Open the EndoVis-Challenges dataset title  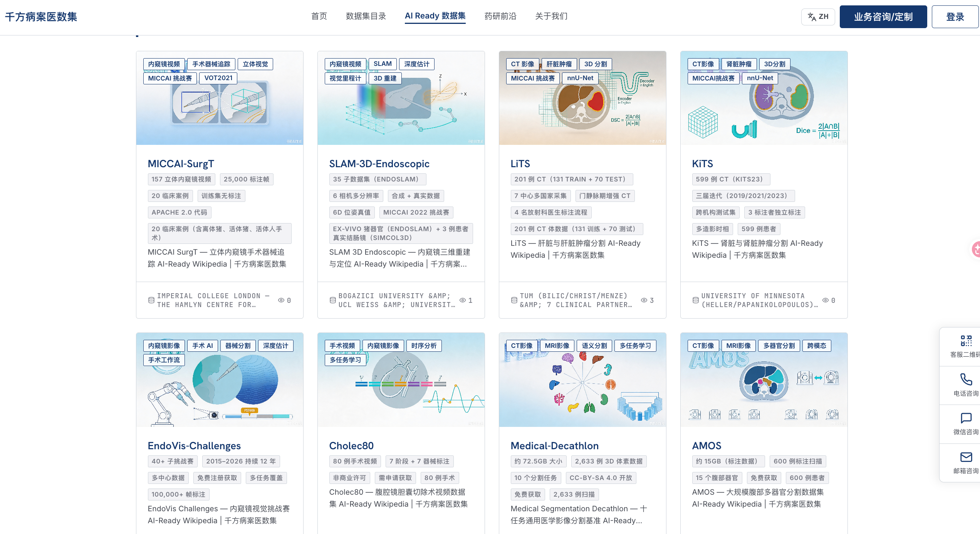(195, 446)
